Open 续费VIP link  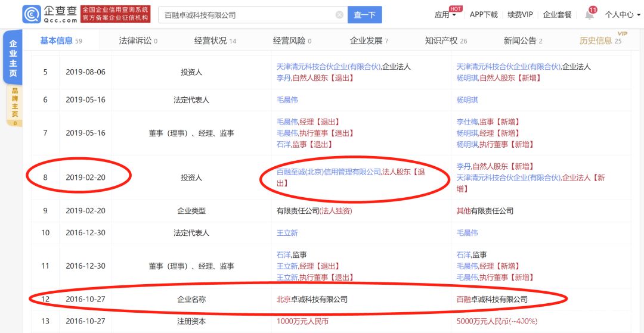click(520, 15)
